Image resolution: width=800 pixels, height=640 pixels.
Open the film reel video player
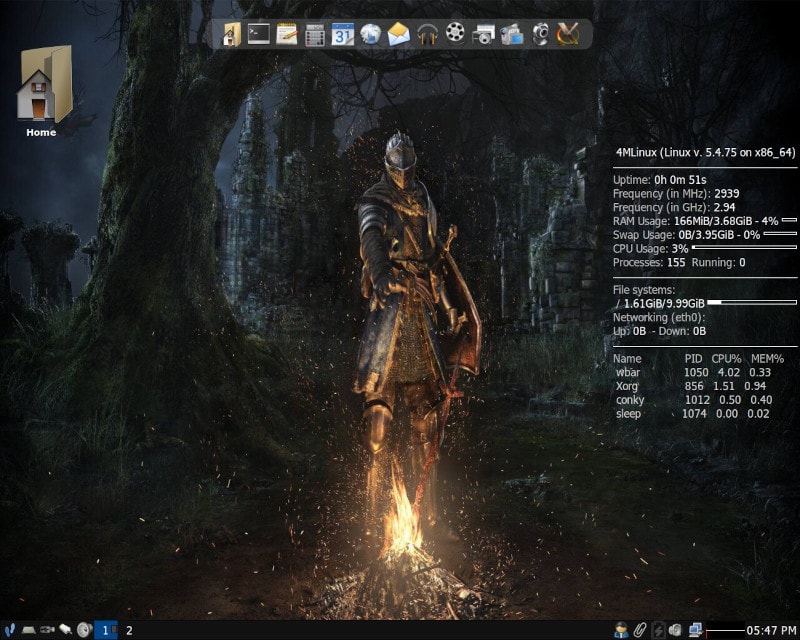click(x=456, y=34)
